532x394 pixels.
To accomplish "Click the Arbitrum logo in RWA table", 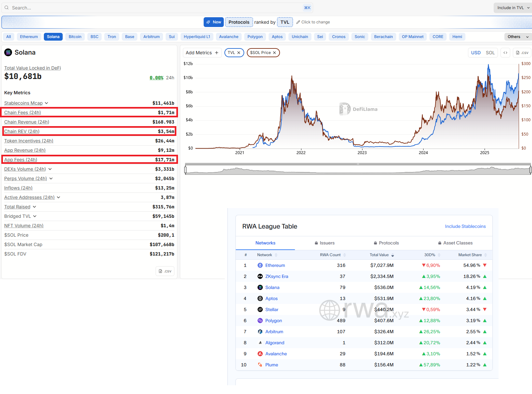I will tap(260, 332).
